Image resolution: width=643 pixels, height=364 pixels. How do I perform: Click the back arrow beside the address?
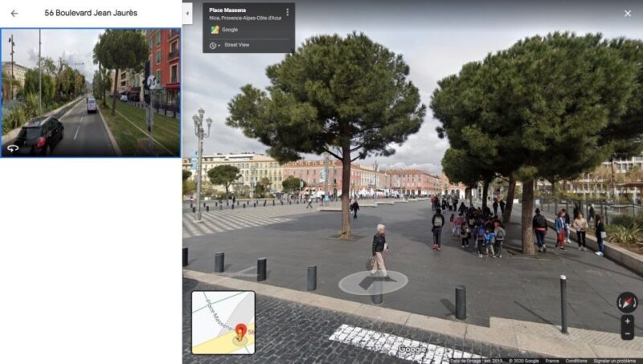tap(14, 13)
